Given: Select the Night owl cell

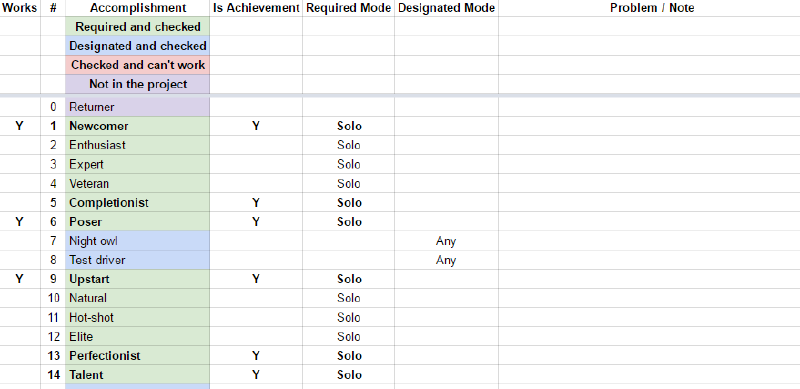Looking at the screenshot, I should [x=138, y=241].
